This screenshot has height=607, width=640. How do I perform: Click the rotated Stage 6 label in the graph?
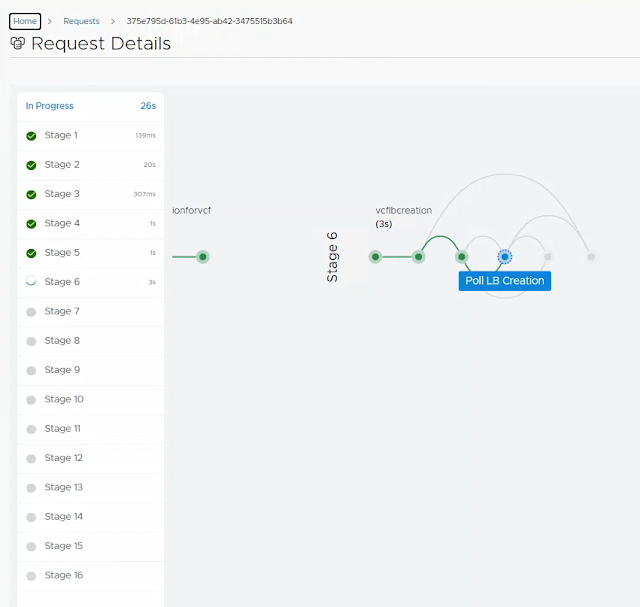332,257
